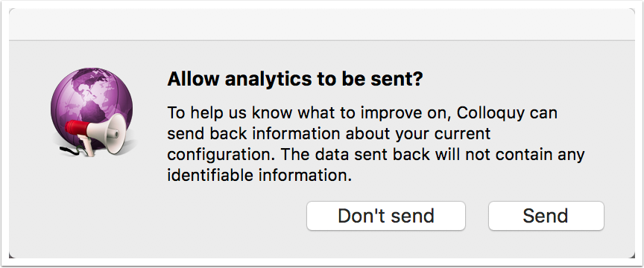
Task: Click the "identifiable information." text line
Action: tap(259, 176)
